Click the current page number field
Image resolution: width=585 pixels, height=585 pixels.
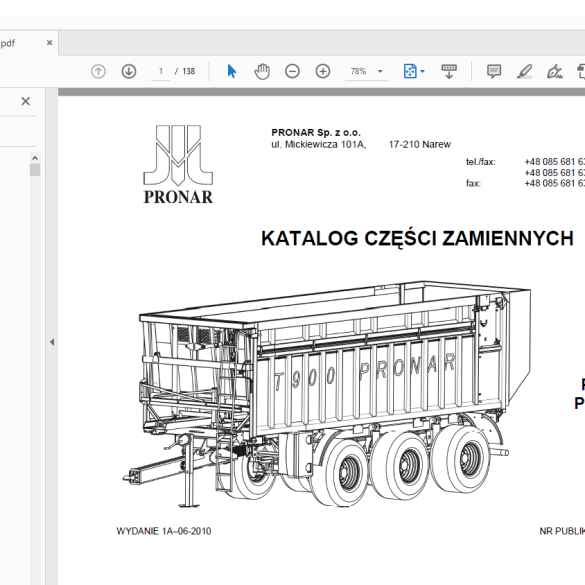tap(161, 71)
